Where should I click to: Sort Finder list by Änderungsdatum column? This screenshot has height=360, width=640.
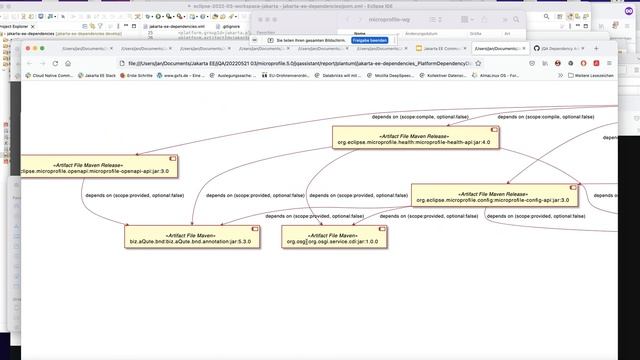point(421,33)
